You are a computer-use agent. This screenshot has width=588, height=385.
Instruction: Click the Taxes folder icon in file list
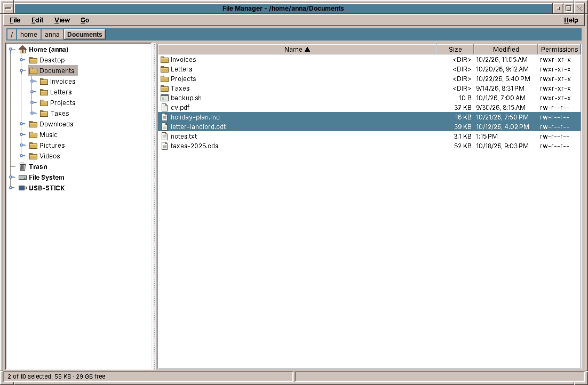tap(164, 89)
